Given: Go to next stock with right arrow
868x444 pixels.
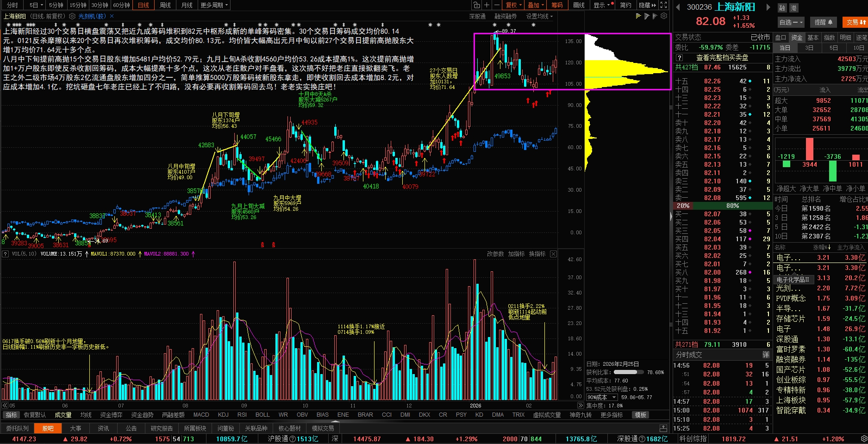Looking at the screenshot, I should (768, 7).
